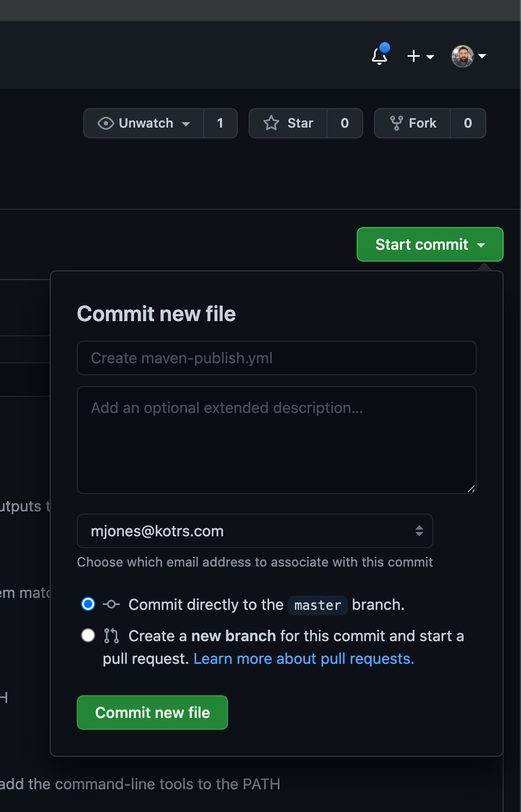
Task: Click the pull request icon beside new branch
Action: (x=111, y=636)
